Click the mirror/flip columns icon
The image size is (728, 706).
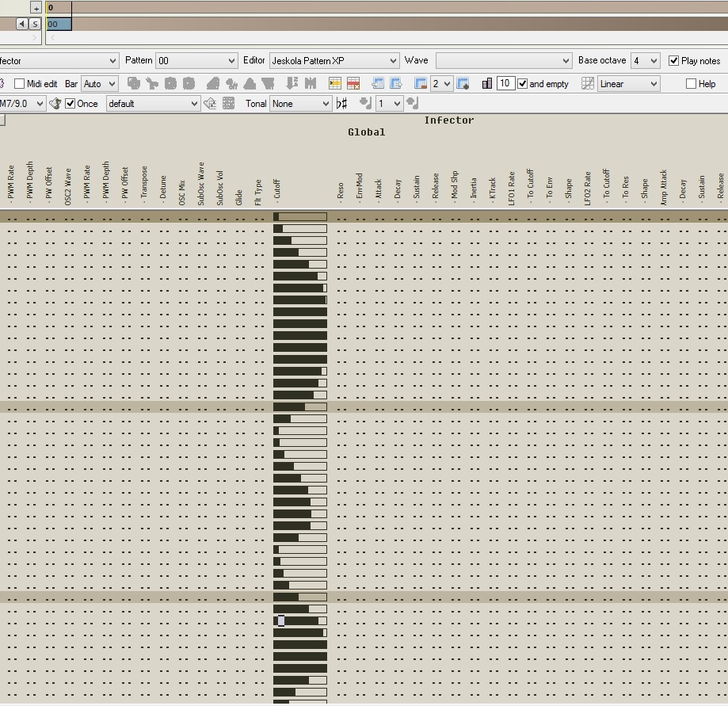click(x=311, y=84)
